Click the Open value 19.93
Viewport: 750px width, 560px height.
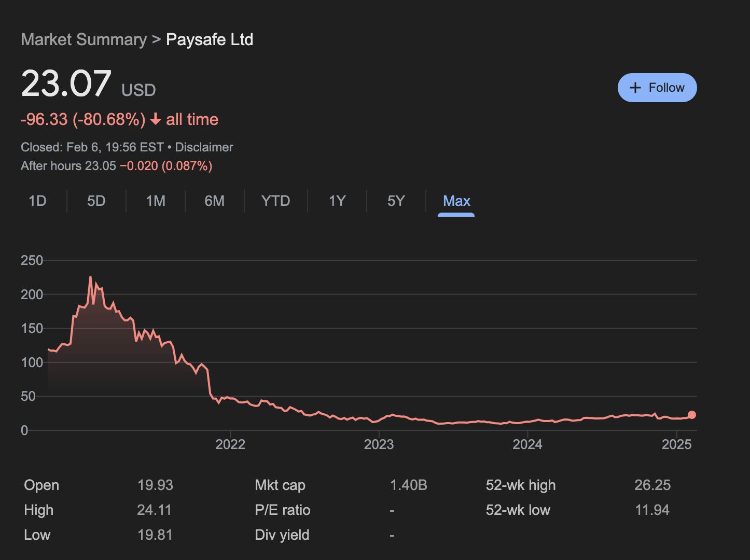[155, 485]
